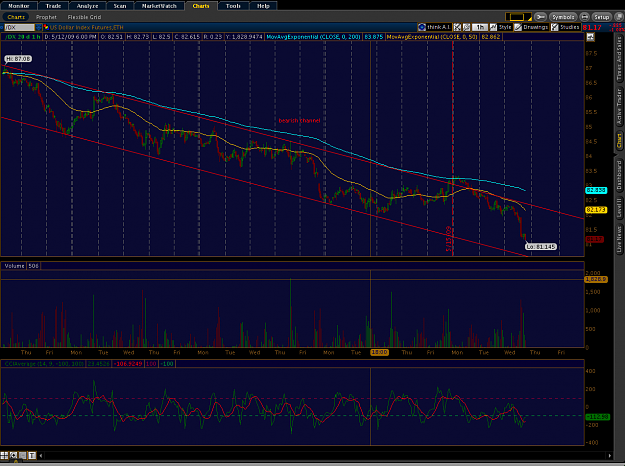The image size is (625, 466).
Task: Click the 'bearish channel' annotation text
Action: coord(299,120)
